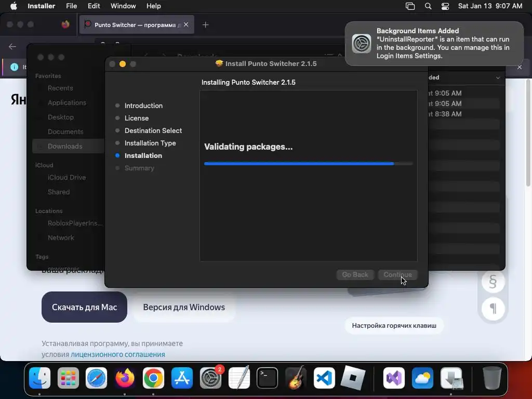Screen dimensions: 532x399
Task: Open the Installer menu
Action: (41, 6)
